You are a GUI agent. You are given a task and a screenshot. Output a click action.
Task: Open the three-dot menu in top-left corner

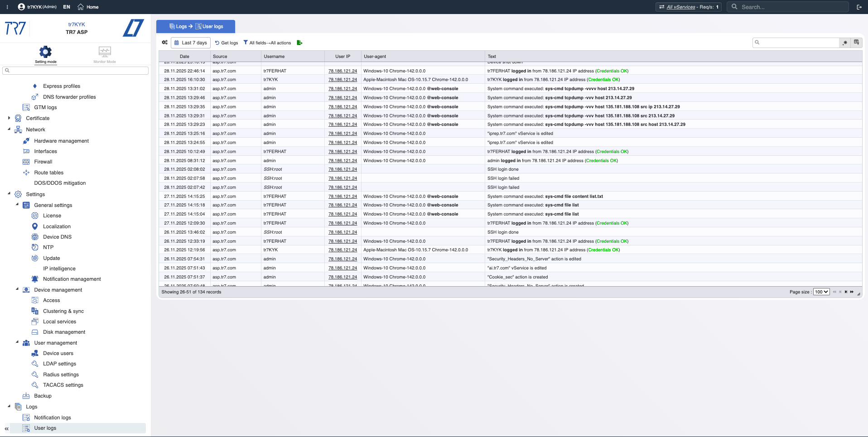tap(7, 7)
